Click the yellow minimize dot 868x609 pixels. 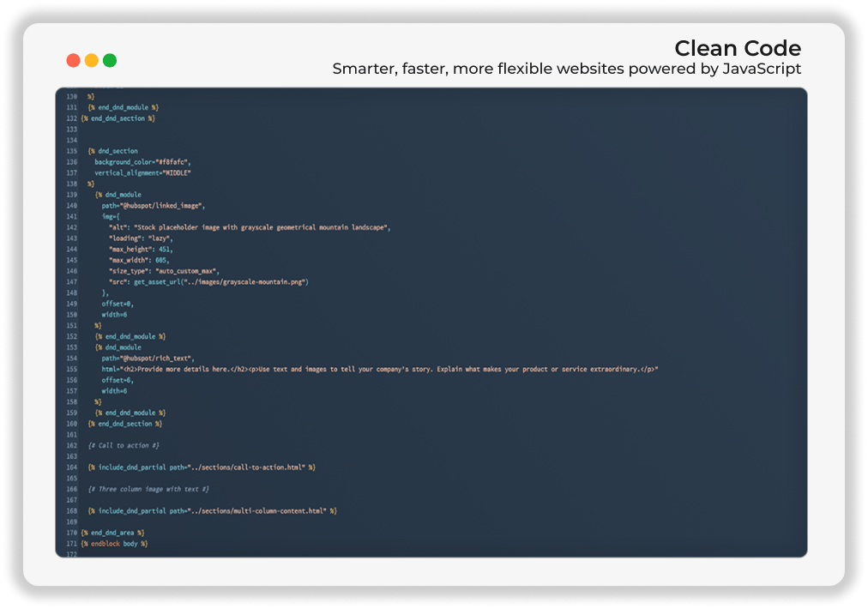pyautogui.click(x=92, y=60)
